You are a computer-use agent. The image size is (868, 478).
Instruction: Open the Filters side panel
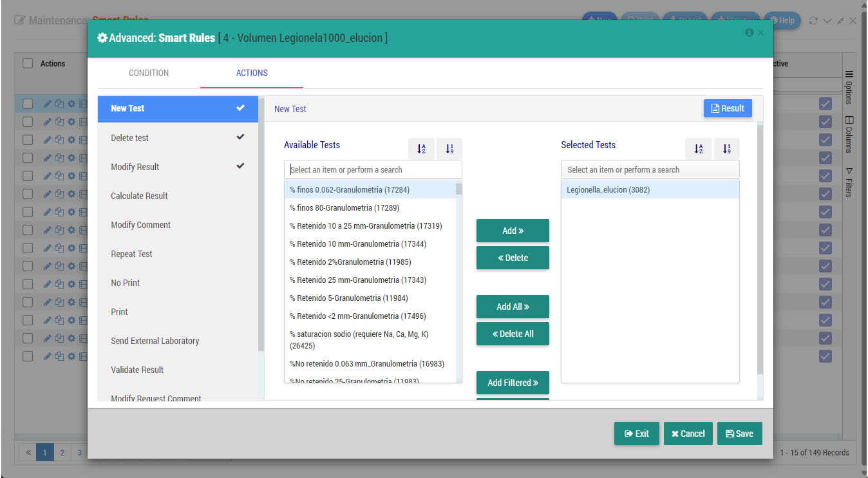tap(849, 182)
